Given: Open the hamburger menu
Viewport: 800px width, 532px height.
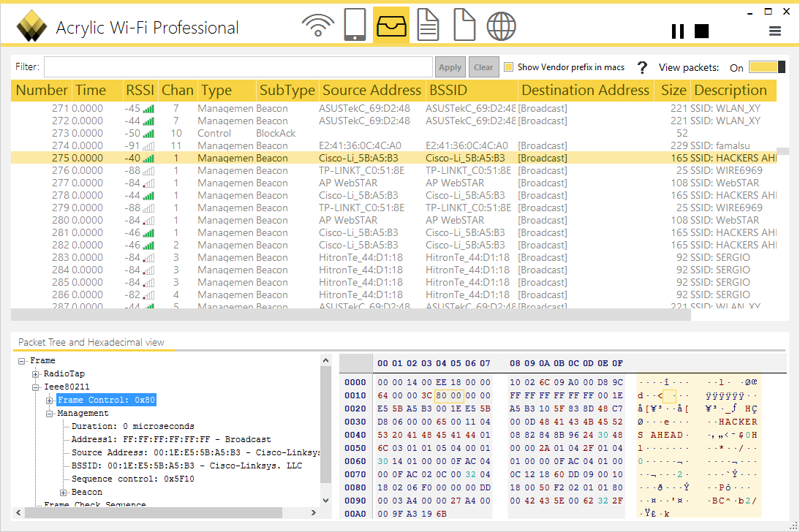Looking at the screenshot, I should (775, 31).
